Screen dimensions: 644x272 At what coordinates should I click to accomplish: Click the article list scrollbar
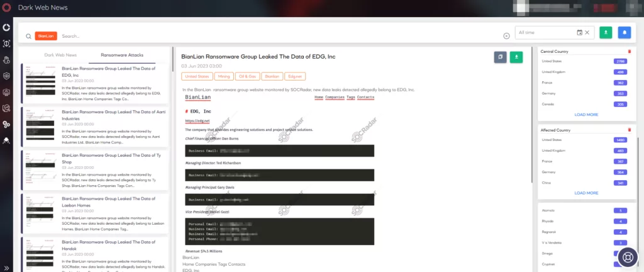coord(172,60)
